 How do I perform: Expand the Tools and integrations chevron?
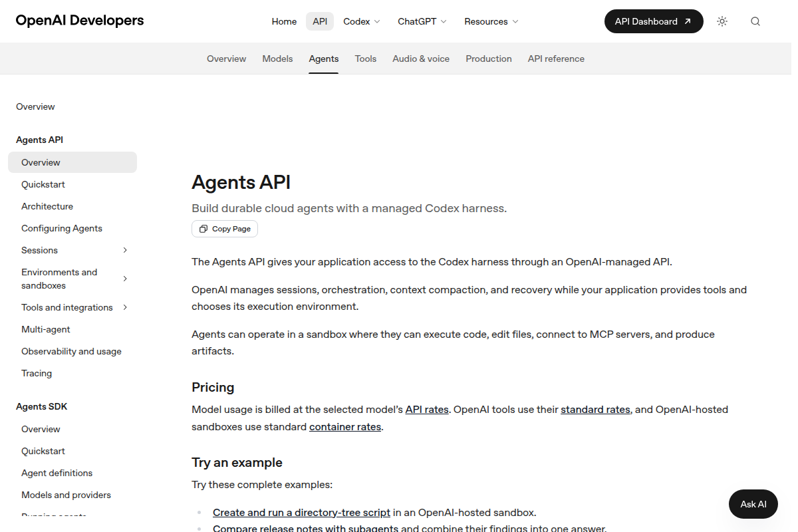point(125,307)
